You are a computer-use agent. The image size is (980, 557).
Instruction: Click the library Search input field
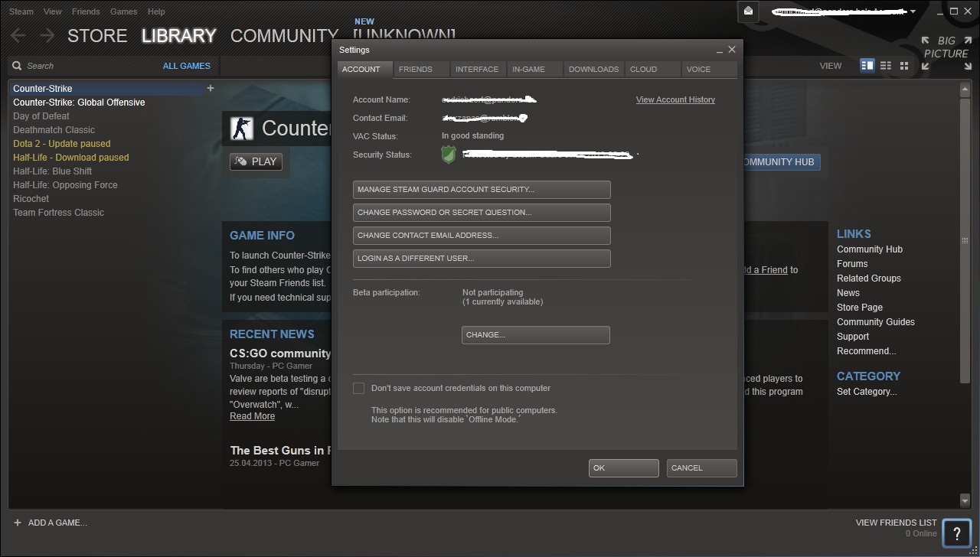[x=84, y=66]
